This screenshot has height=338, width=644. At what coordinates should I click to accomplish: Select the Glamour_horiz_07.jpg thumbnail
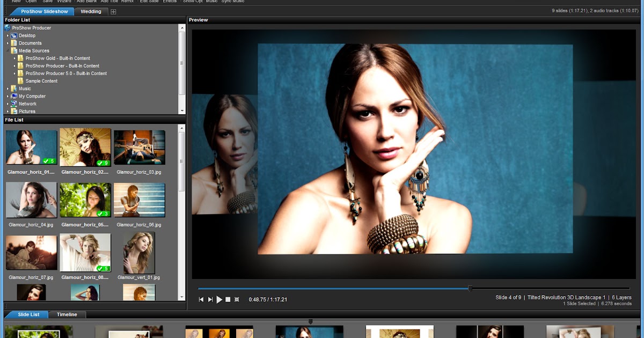coord(32,252)
